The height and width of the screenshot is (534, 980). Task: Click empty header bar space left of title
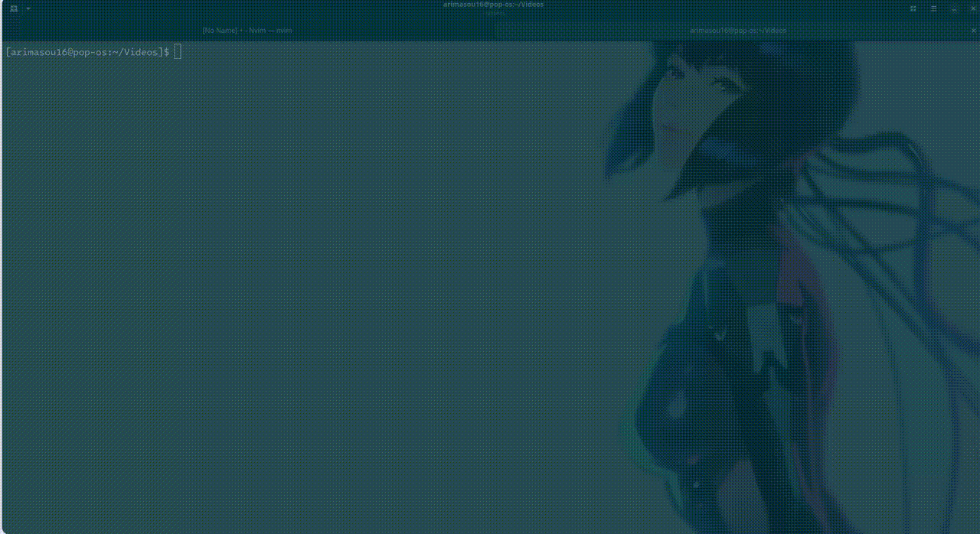230,8
